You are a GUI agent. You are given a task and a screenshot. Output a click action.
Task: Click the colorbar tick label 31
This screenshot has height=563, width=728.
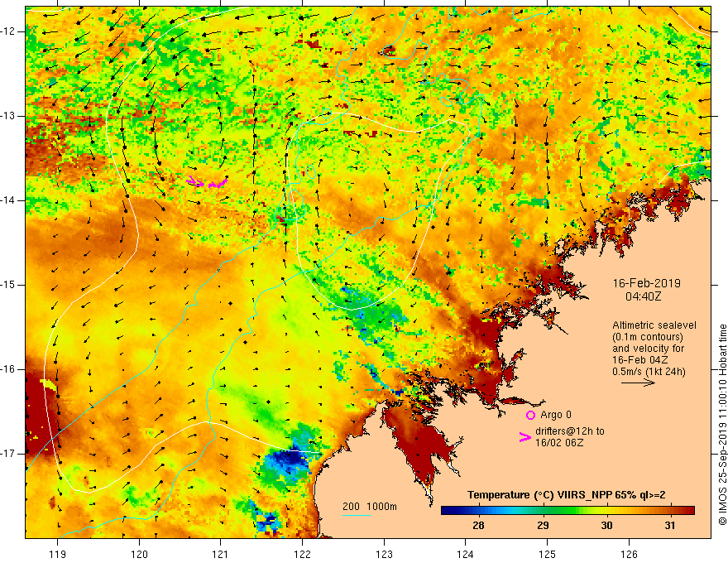[x=669, y=526]
